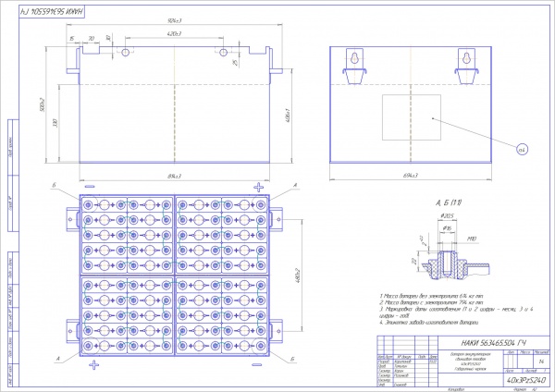Click the left lifting hole circle in front view
Screen dimensions: 555x392
click(125, 54)
